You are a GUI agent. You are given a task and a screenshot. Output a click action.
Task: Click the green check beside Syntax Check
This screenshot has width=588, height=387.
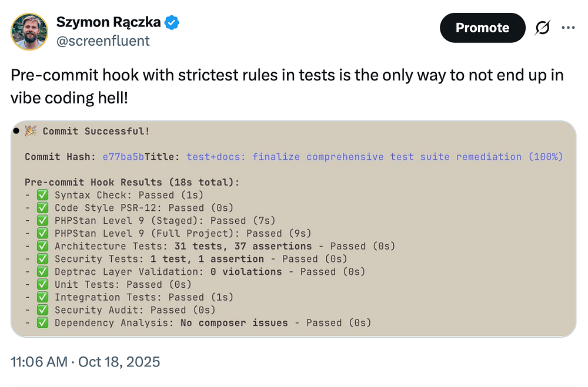[42, 195]
